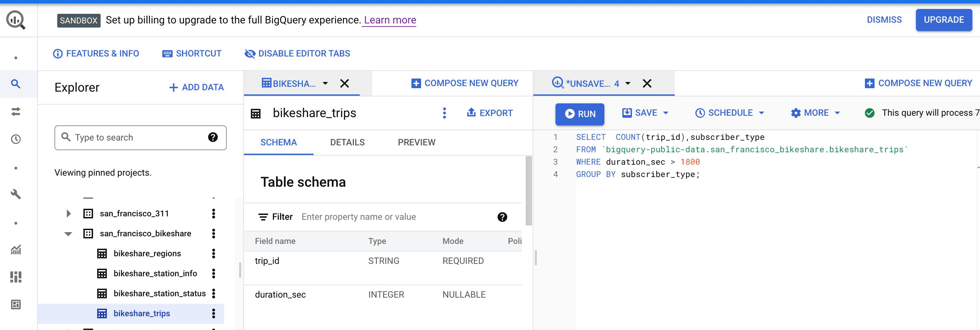Open scheduled queries clock icon in sidebar
Image resolution: width=980 pixels, height=330 pixels.
(16, 139)
